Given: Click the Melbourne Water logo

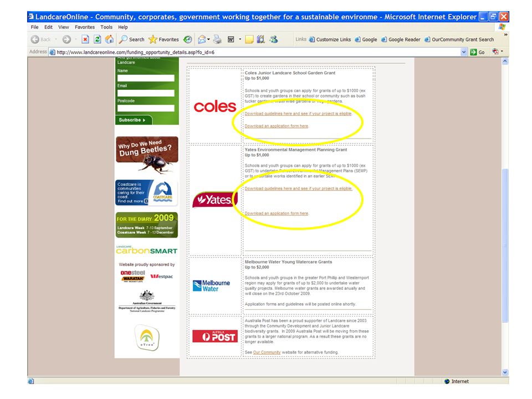Looking at the screenshot, I should 211,286.
